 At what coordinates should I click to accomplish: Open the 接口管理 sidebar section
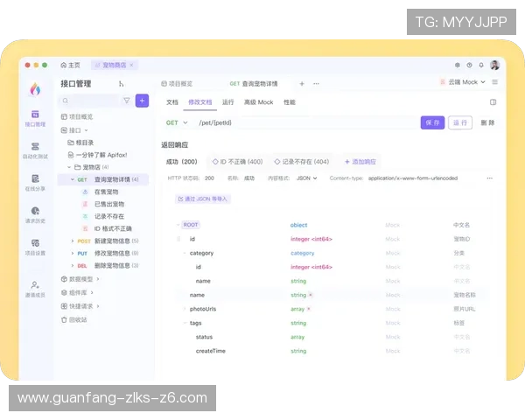pos(35,119)
